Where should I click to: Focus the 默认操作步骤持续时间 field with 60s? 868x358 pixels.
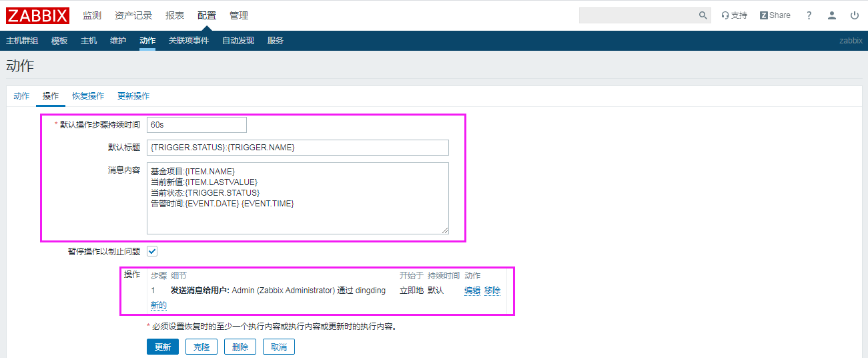(197, 125)
